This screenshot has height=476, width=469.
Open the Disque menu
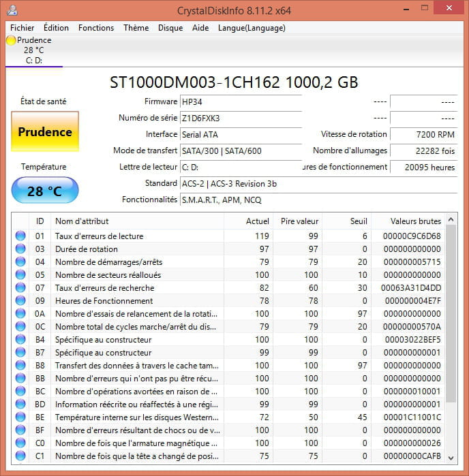coord(170,28)
